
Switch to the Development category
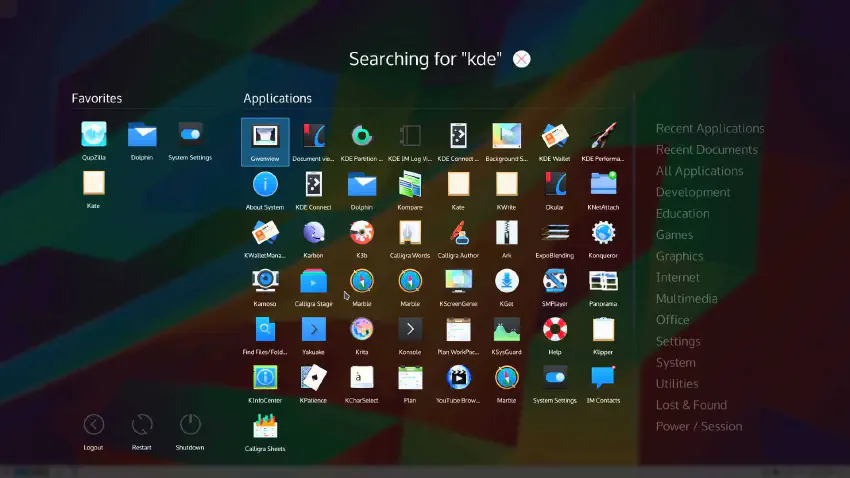pos(693,192)
